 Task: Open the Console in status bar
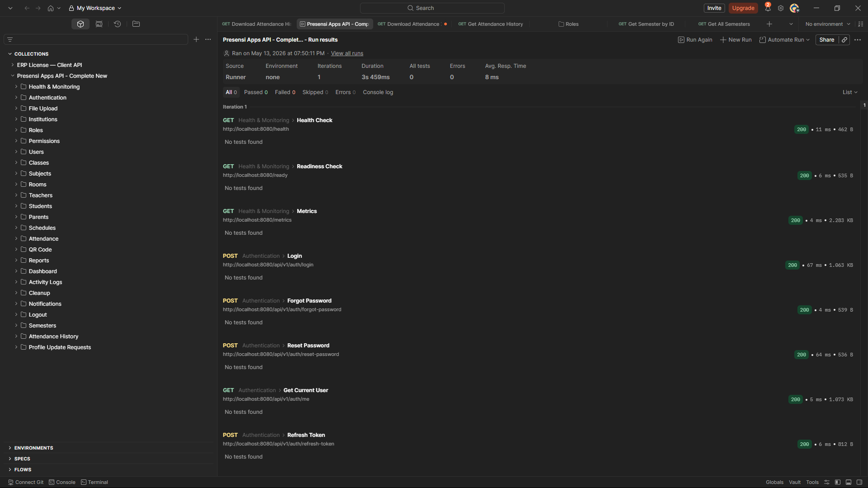click(62, 482)
